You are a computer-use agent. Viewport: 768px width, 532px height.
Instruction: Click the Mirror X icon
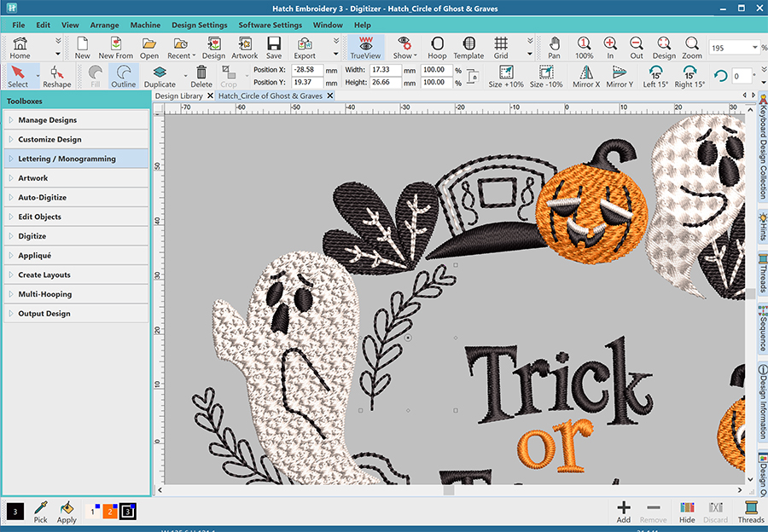585,75
